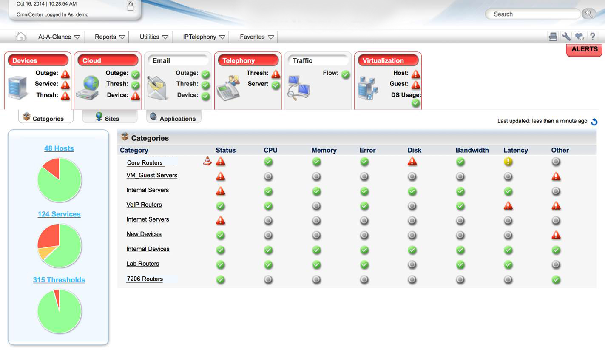Open the 7206 Routers category link

tap(145, 279)
